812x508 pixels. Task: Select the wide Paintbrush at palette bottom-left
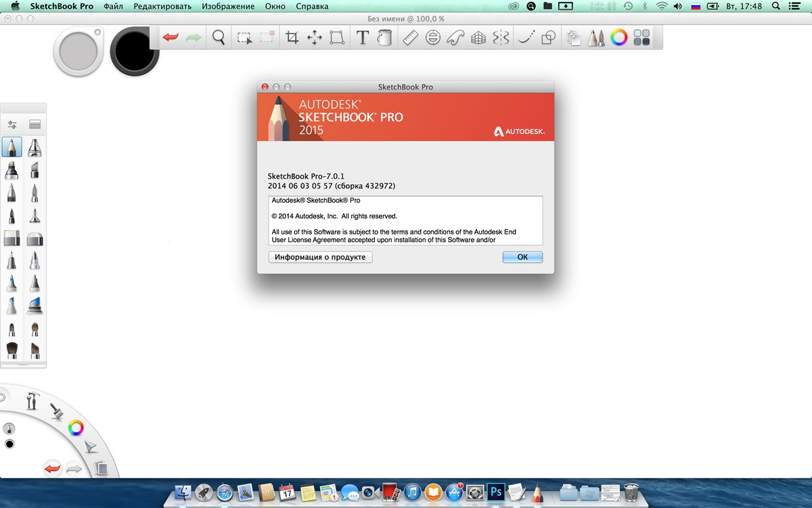pos(12,350)
